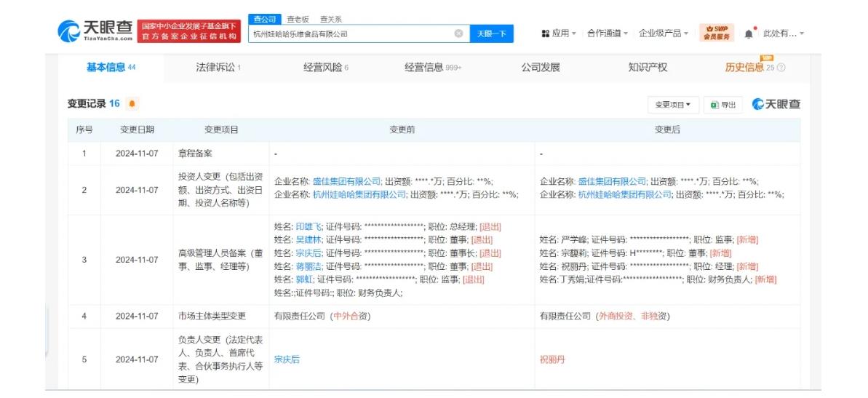
Task: Open 盛佳集团有限公司 link in 变更后 column
Action: [x=612, y=182]
